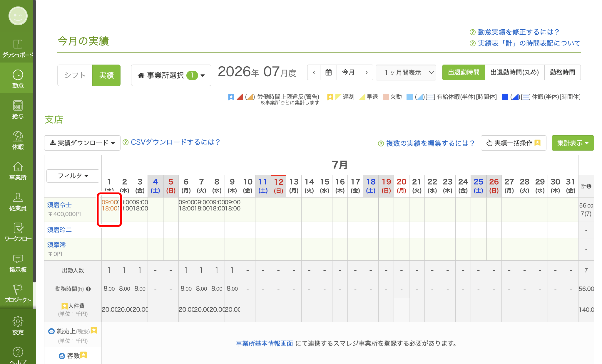The height and width of the screenshot is (364, 602).
Task: Click 須磨玲二's empty cell on day 1
Action: click(109, 230)
